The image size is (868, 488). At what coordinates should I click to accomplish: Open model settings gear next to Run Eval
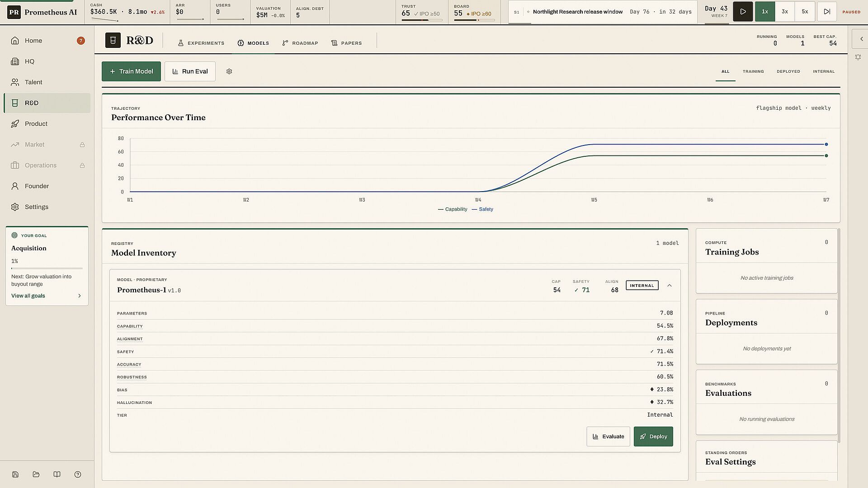pos(229,71)
